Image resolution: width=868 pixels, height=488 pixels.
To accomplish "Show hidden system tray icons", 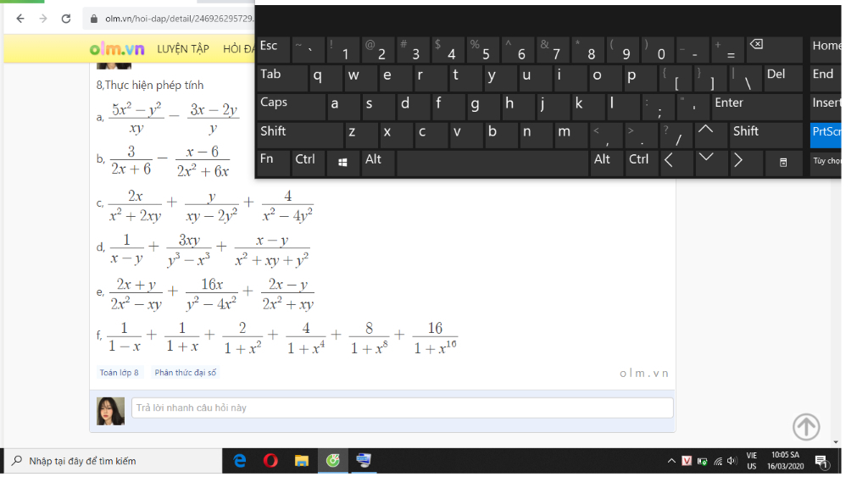I will [671, 461].
